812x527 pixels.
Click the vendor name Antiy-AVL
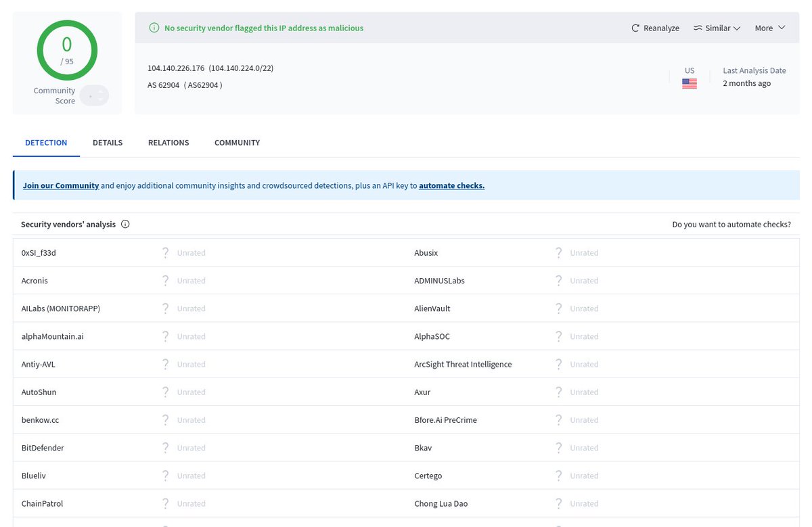(39, 364)
